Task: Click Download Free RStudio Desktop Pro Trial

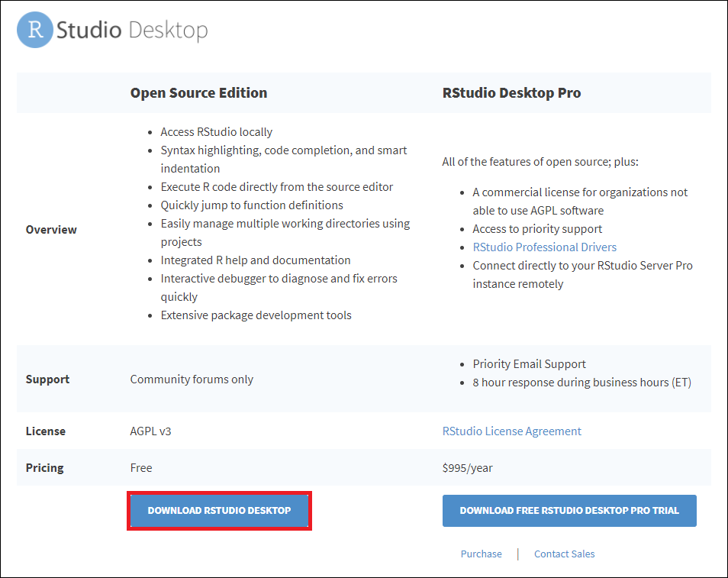Action: 569,510
